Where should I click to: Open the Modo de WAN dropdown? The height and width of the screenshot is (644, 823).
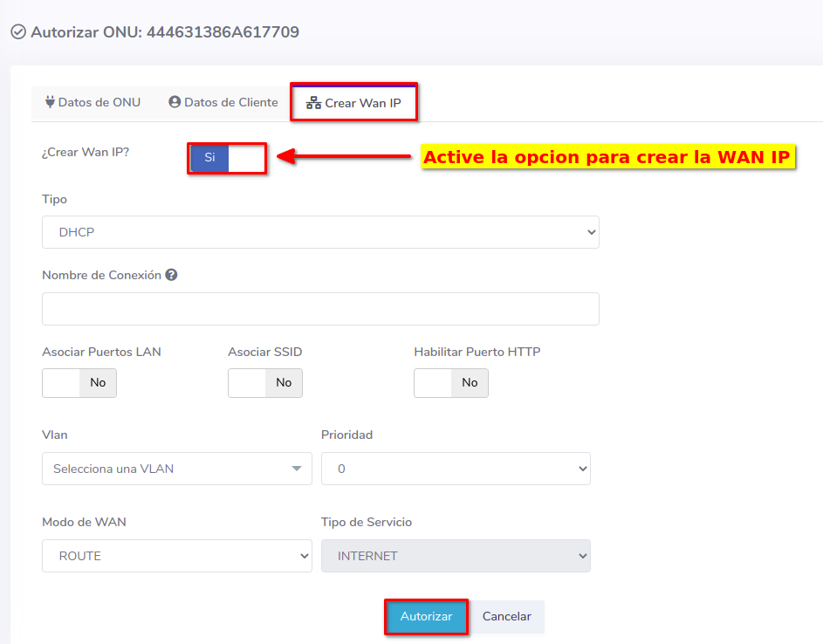pyautogui.click(x=176, y=556)
